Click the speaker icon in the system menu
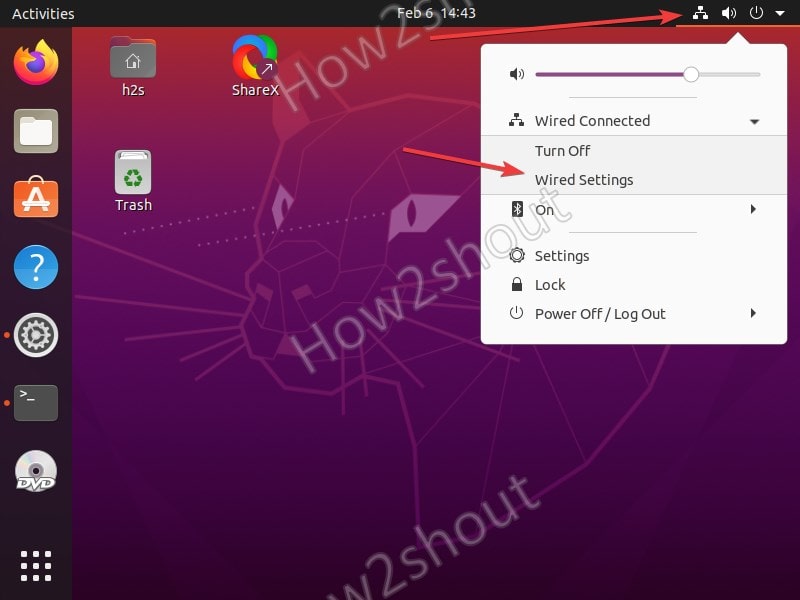Image resolution: width=800 pixels, height=600 pixels. pyautogui.click(x=515, y=73)
